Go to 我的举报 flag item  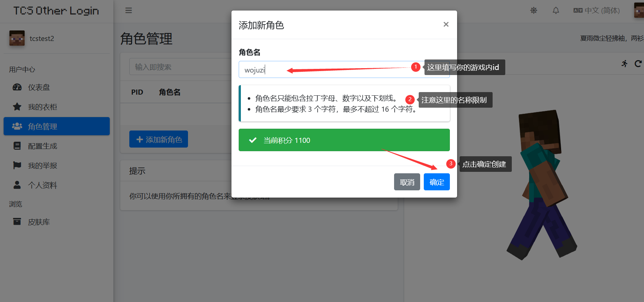click(x=42, y=166)
